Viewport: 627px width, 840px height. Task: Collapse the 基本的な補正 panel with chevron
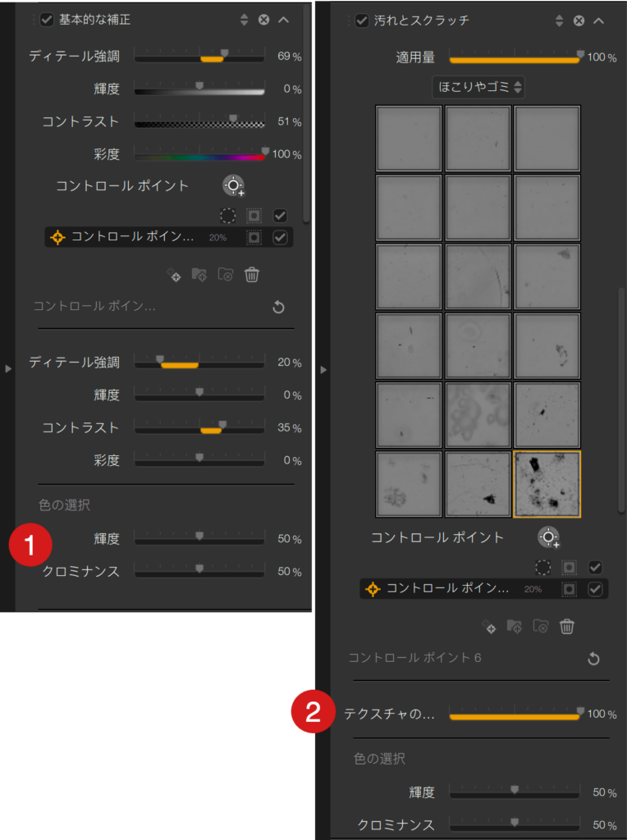(283, 20)
